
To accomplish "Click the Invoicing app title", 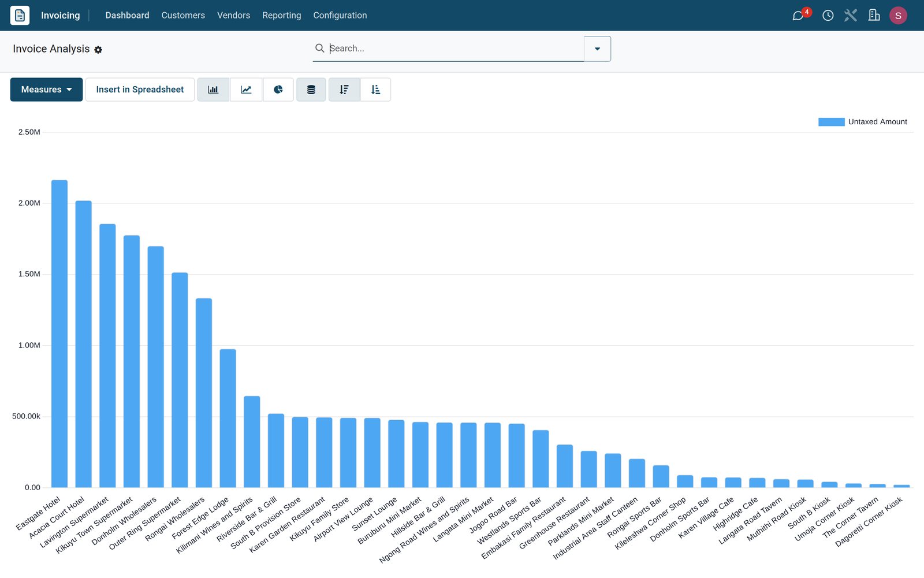I will 61,16.
